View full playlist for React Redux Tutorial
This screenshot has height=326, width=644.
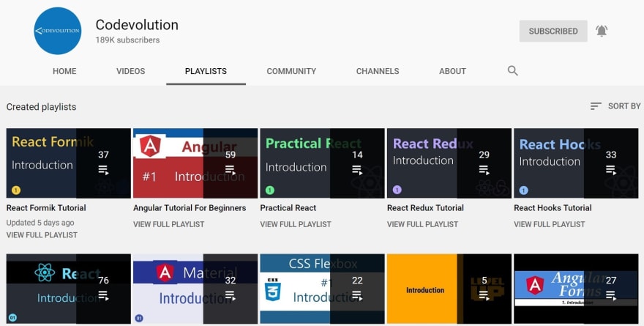(422, 224)
